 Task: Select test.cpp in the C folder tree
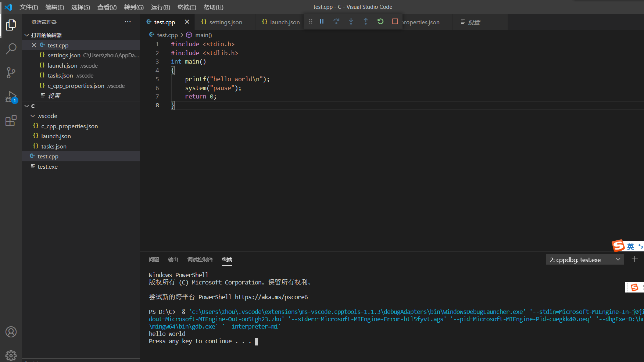(x=81, y=157)
